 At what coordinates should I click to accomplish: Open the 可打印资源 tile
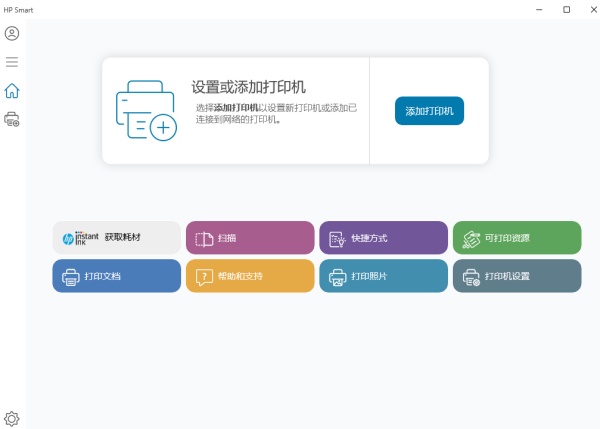517,238
